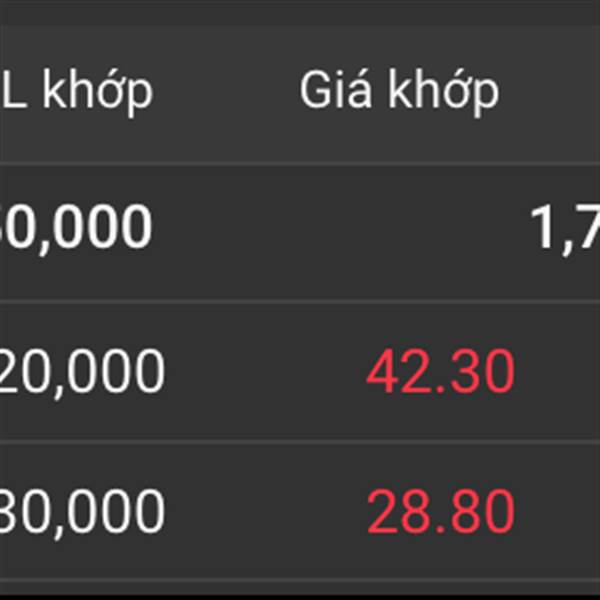The width and height of the screenshot is (600, 600).
Task: Click gap between 20,000 and 42.30
Action: [266, 372]
